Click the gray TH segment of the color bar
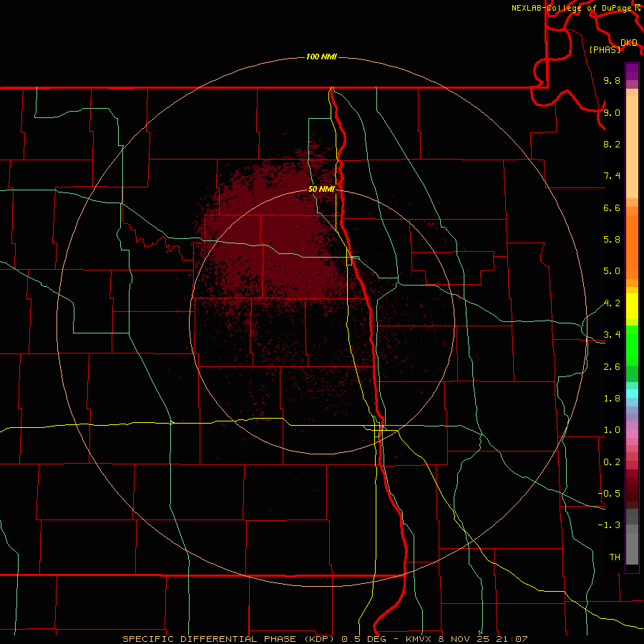644x644 pixels. [632, 548]
